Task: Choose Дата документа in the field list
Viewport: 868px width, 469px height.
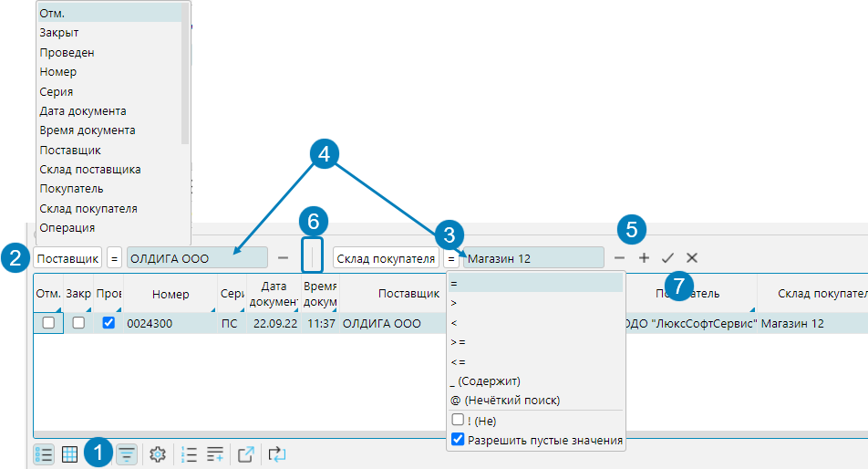Action: pyautogui.click(x=109, y=111)
